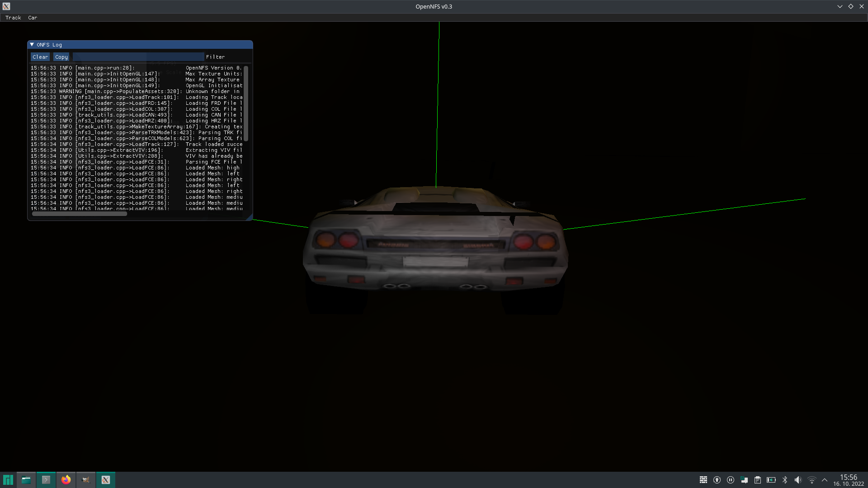Viewport: 868px width, 488px height.
Task: Toggle the pause indicator in the tray
Action: [731, 480]
